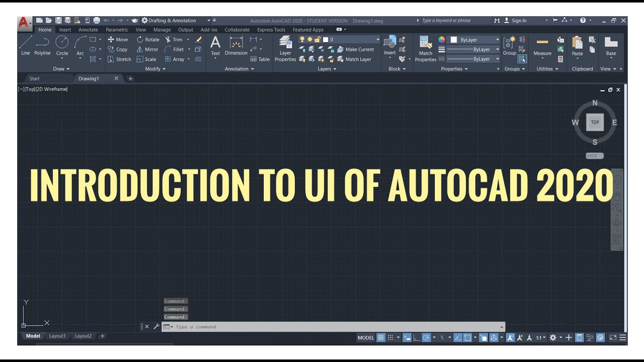
Task: Click into the command line input
Action: tap(332, 327)
